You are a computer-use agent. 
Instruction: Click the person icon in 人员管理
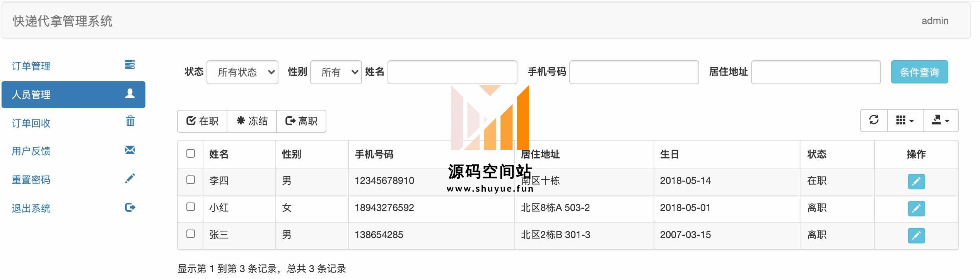pyautogui.click(x=130, y=94)
